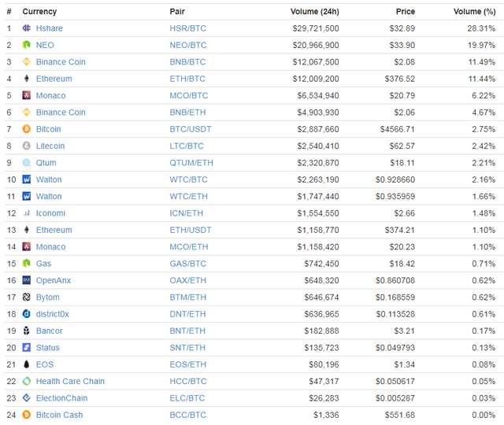Click Binance Coin icon in BNB/ETH row
This screenshot has width=504, height=425.
click(x=26, y=112)
